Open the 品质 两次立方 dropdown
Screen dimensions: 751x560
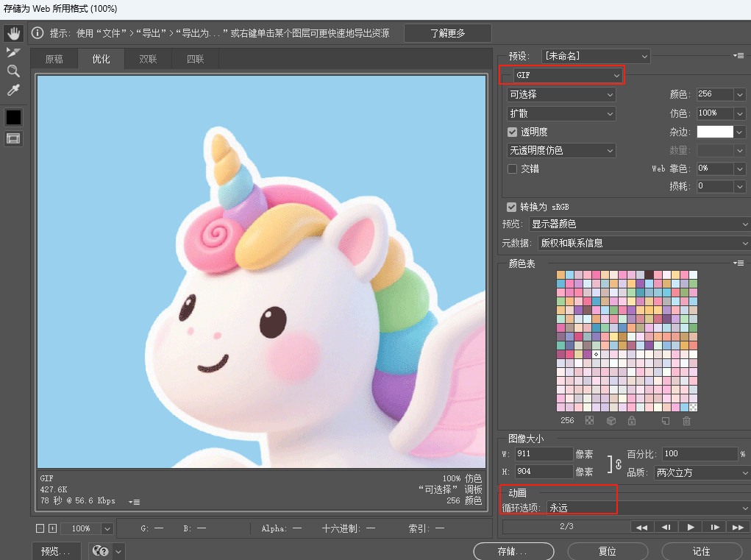[702, 473]
